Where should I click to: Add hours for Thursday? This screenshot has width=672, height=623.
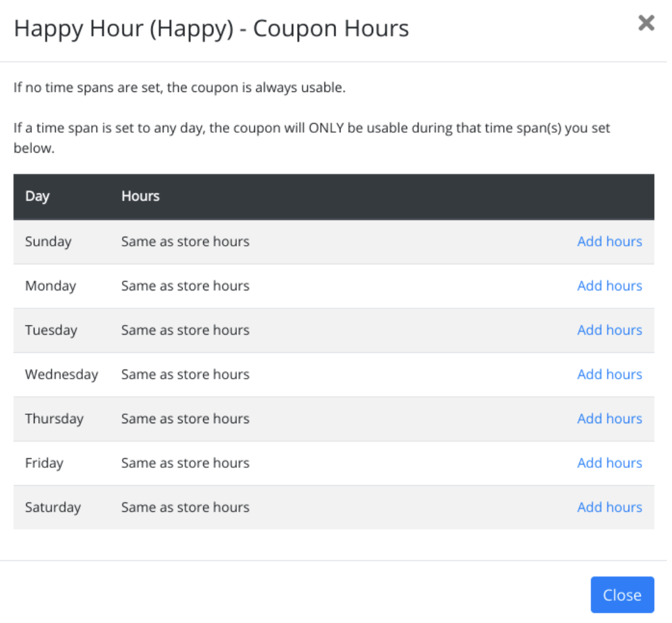click(x=609, y=418)
